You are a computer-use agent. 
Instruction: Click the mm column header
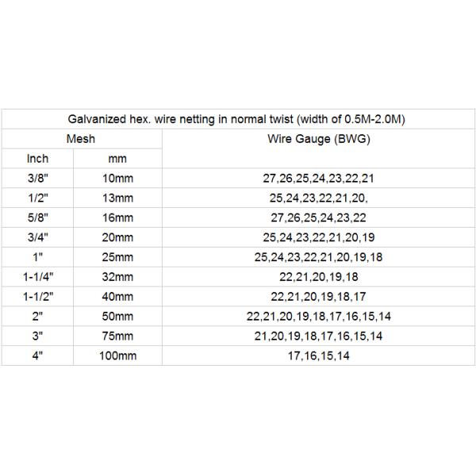117,159
